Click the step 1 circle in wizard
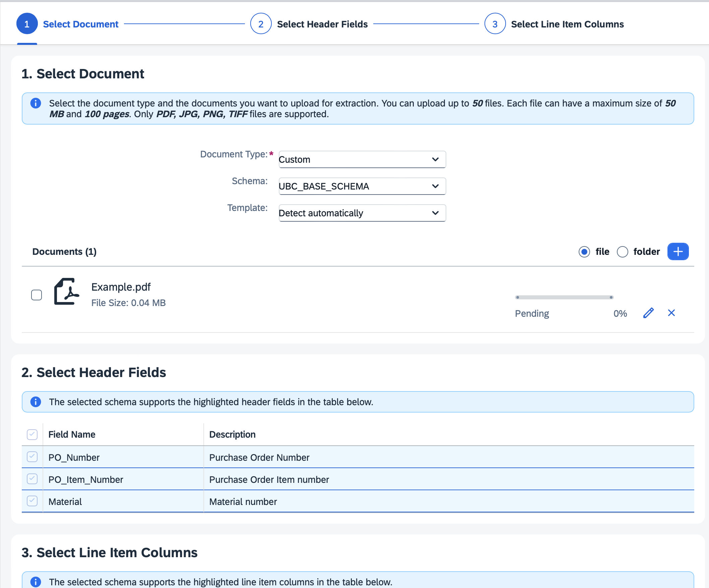The height and width of the screenshot is (588, 709). [27, 24]
